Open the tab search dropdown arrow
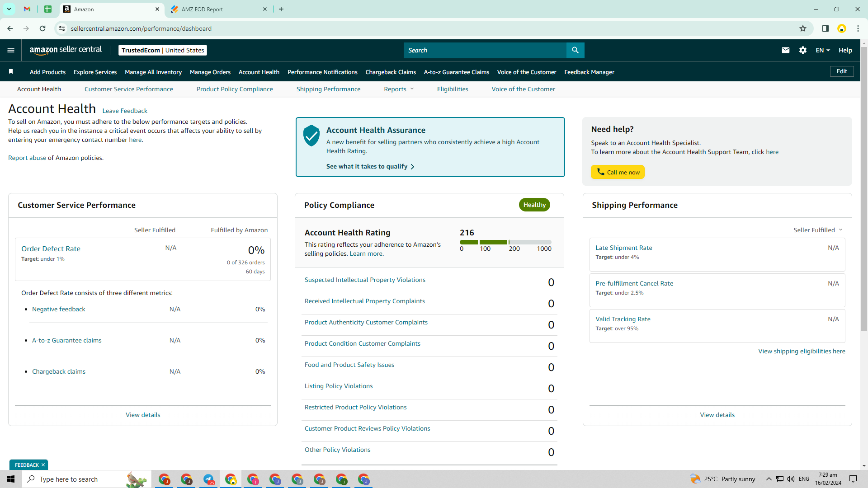 [x=9, y=9]
